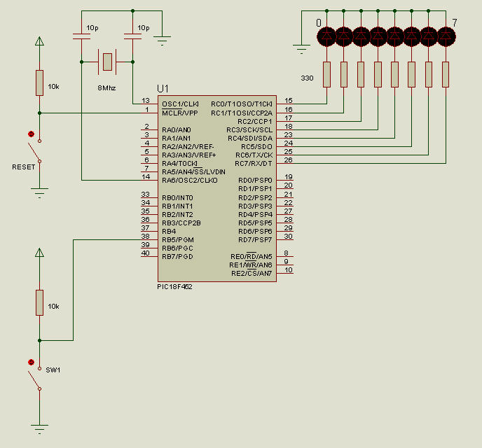Select the LED labeled 7
The width and height of the screenshot is (482, 448).
pos(446,36)
